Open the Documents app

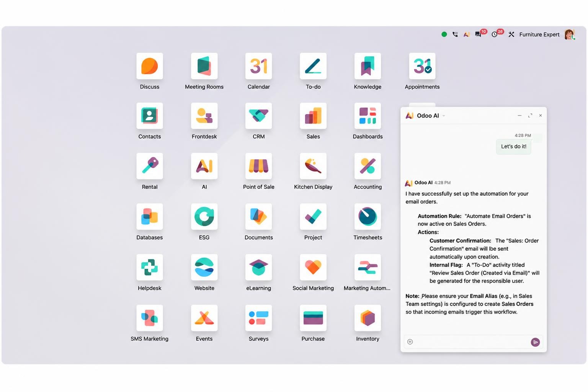(x=259, y=217)
